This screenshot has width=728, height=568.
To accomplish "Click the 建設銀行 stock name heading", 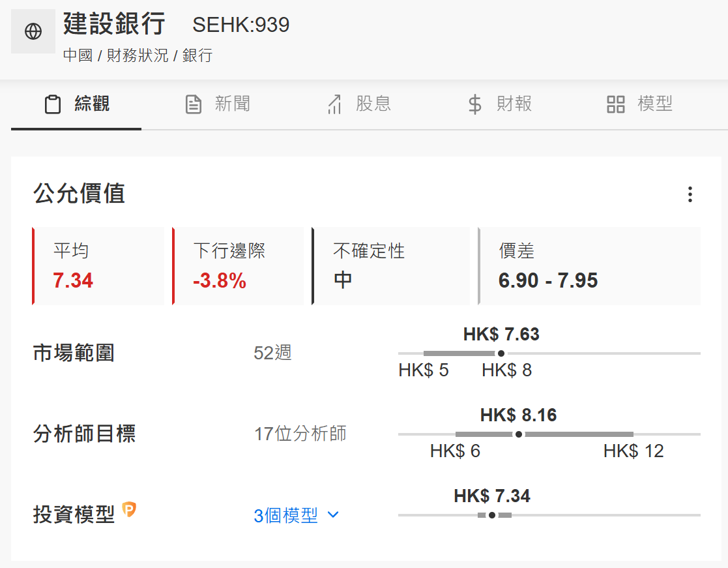I will (114, 23).
